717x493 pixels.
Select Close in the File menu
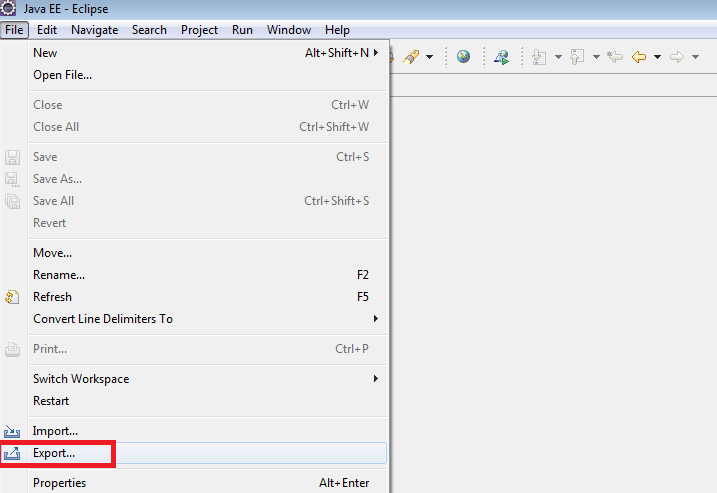point(208,105)
